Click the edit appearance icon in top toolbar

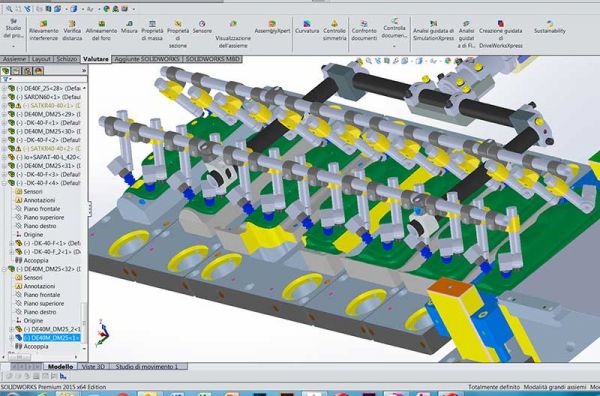coord(107,8)
